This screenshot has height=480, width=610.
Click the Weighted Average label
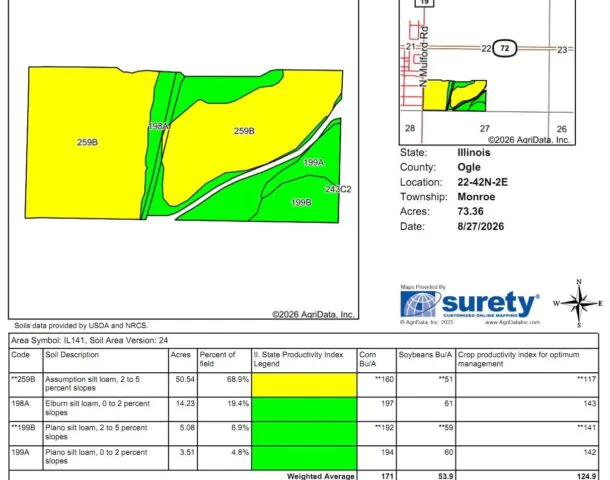click(321, 476)
